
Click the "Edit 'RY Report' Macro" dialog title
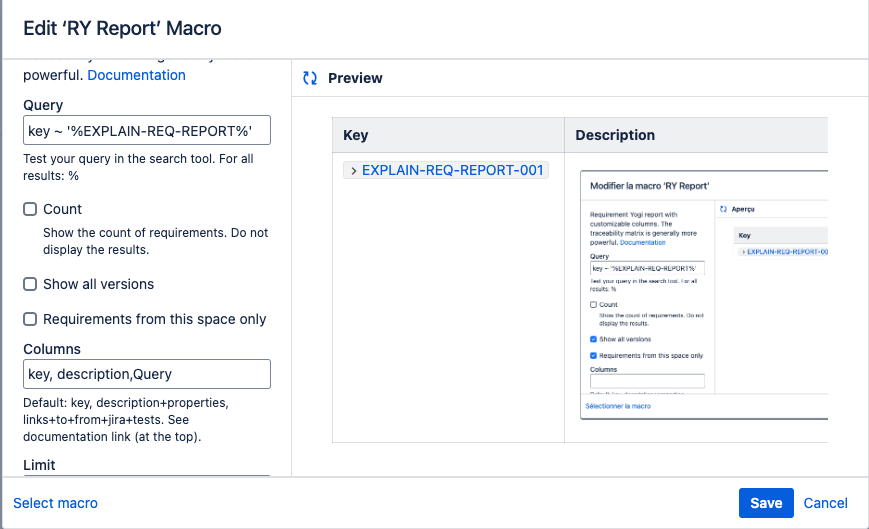122,29
